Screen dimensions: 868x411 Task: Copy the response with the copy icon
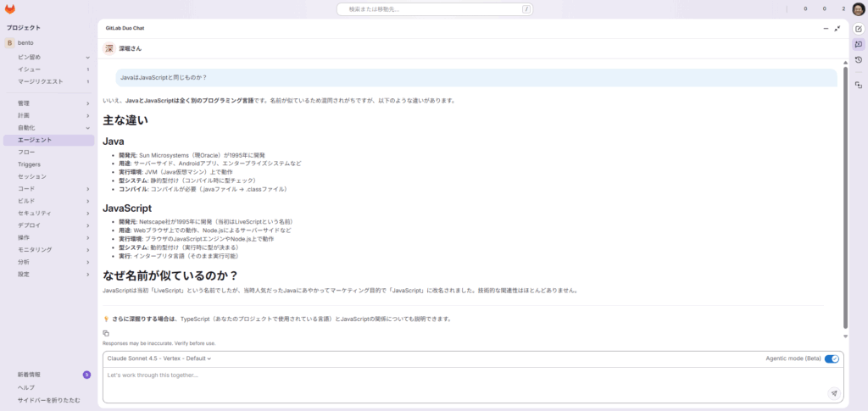pyautogui.click(x=106, y=334)
